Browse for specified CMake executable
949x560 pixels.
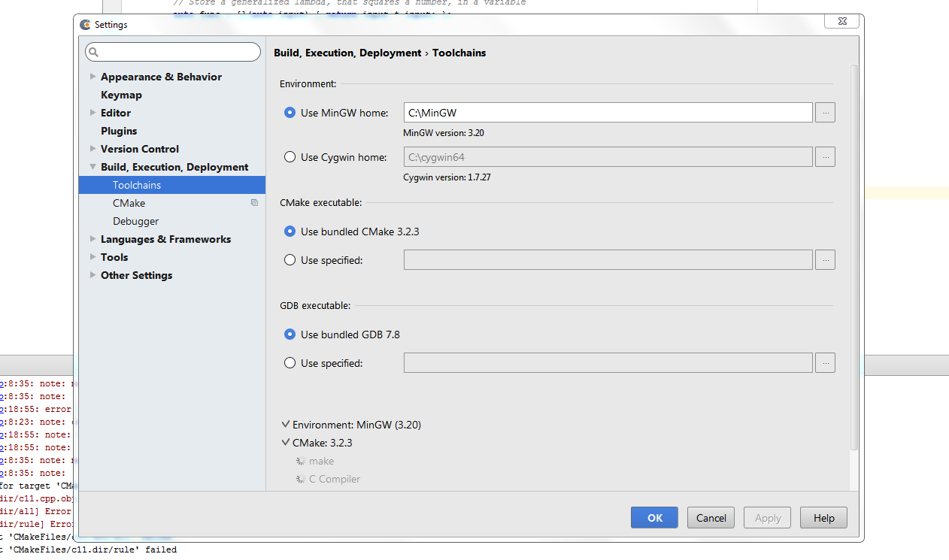(825, 260)
